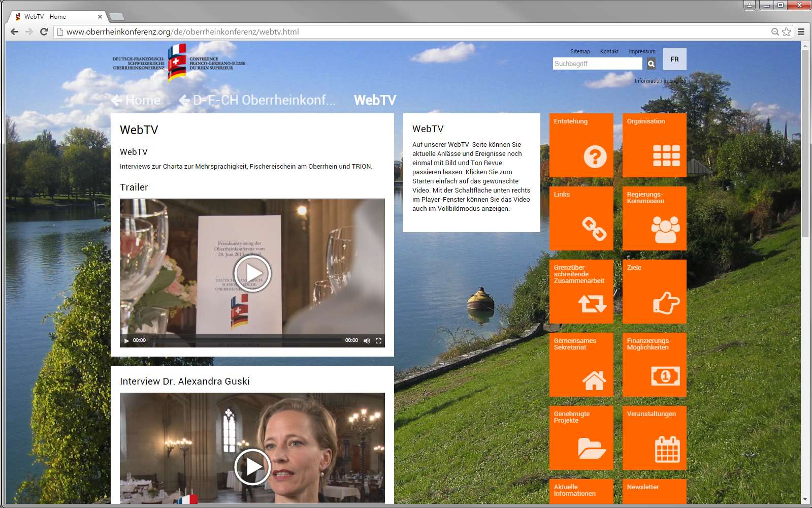Image resolution: width=812 pixels, height=508 pixels.
Task: Open the Links chain icon tile
Action: click(581, 218)
